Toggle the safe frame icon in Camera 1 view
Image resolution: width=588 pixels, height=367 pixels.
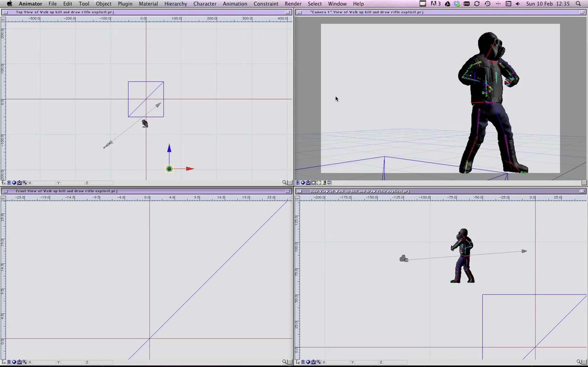tap(313, 183)
